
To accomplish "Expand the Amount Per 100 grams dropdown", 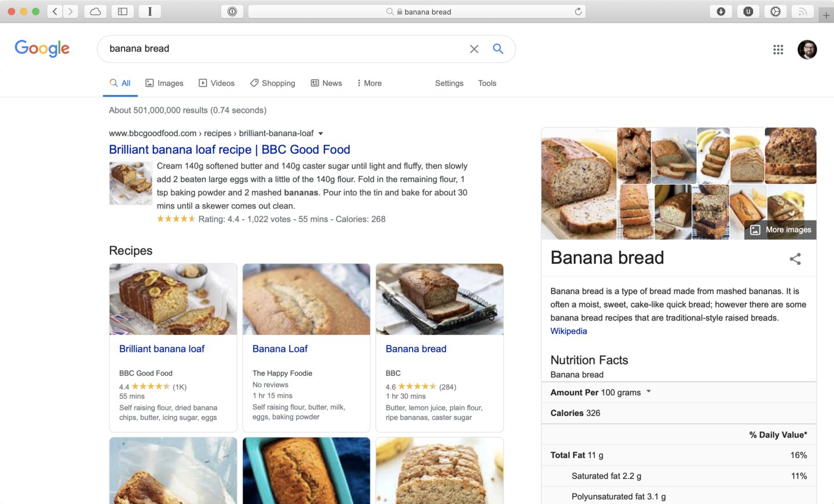I will (x=649, y=392).
